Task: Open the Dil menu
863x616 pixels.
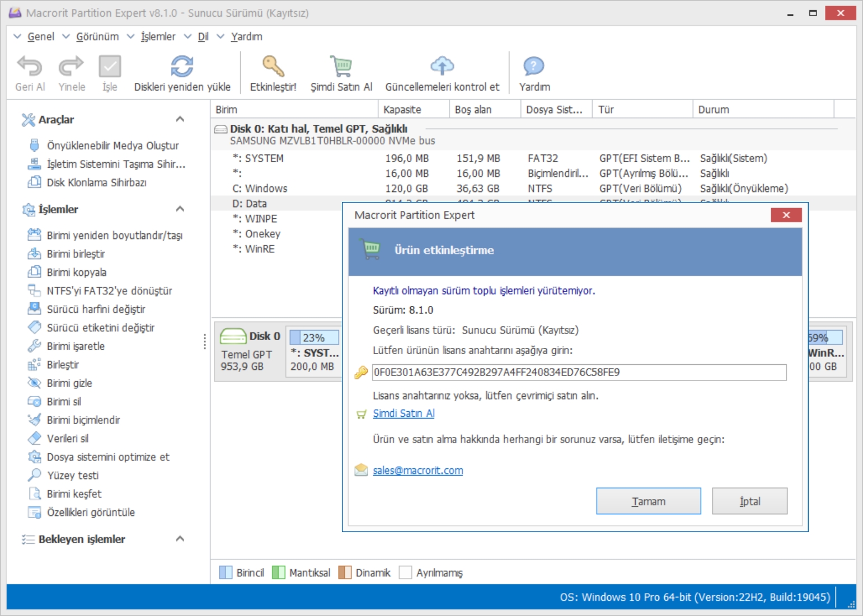Action: point(203,36)
